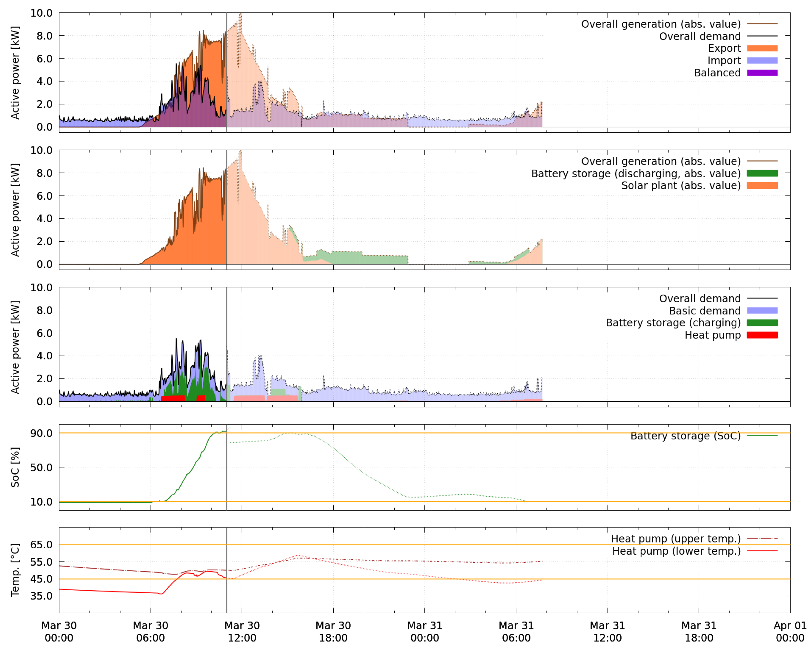Click the 65.0 tick on temperature axis
Viewport: 812px width, 654px height.
(x=41, y=545)
